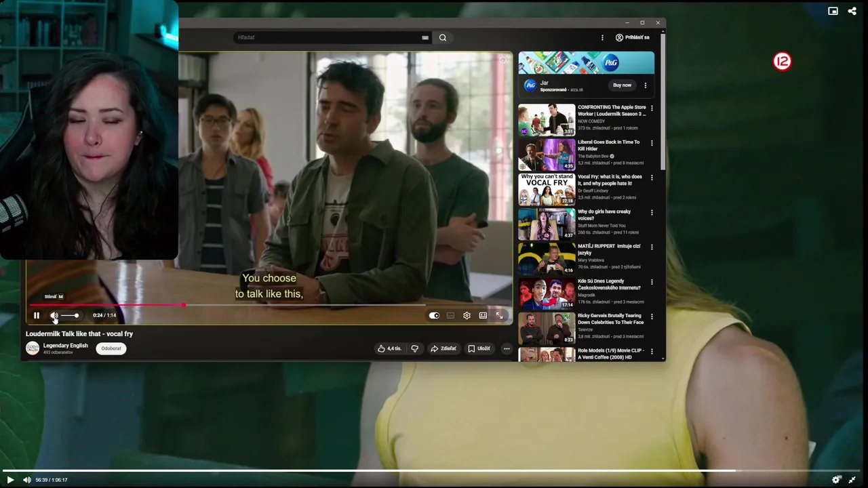Open Liberal Goes Back In Time video title

[608, 145]
